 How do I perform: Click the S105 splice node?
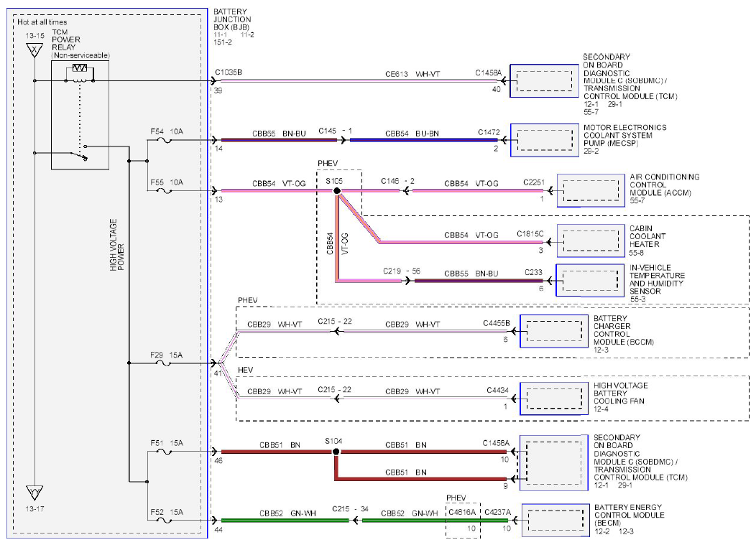coord(337,191)
